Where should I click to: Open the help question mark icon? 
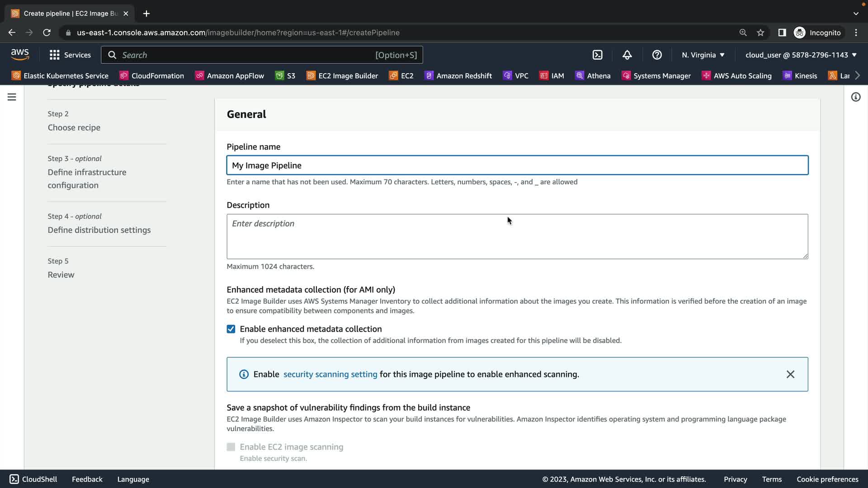[x=657, y=55]
